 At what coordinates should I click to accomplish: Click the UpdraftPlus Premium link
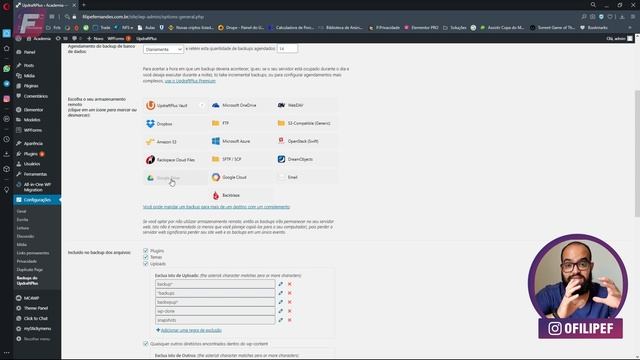tap(190, 81)
